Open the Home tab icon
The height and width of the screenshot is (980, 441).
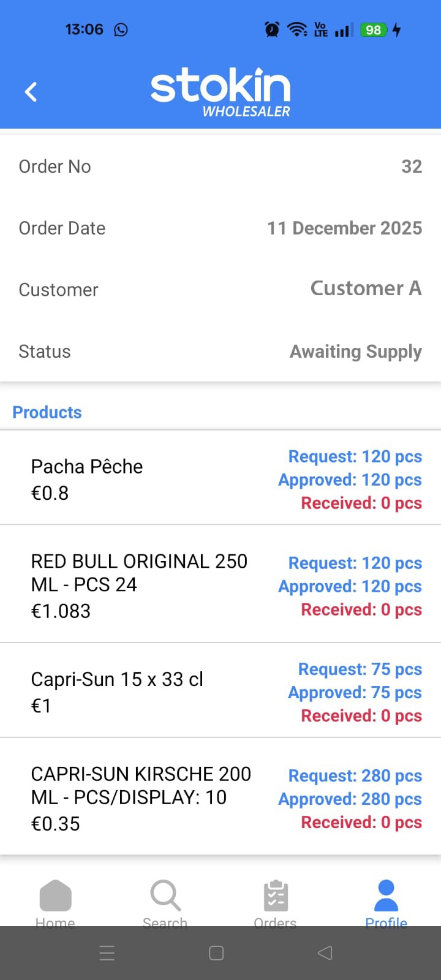tap(55, 897)
